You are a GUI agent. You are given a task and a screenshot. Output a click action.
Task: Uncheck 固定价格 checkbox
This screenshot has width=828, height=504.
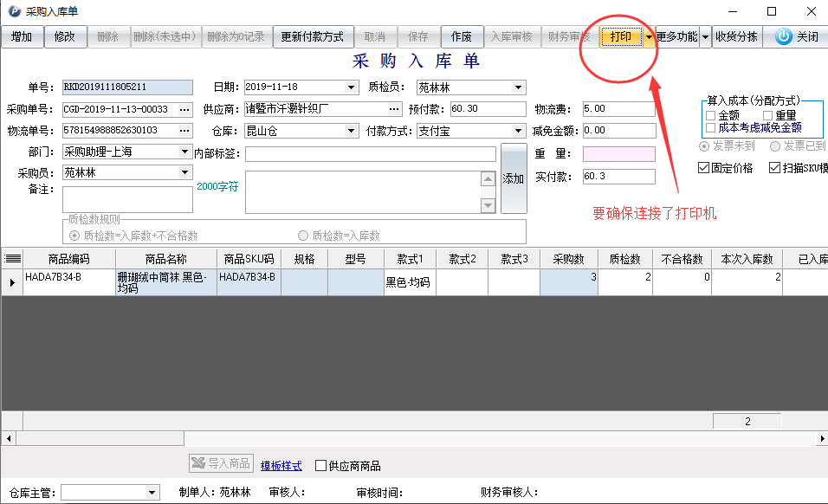703,168
